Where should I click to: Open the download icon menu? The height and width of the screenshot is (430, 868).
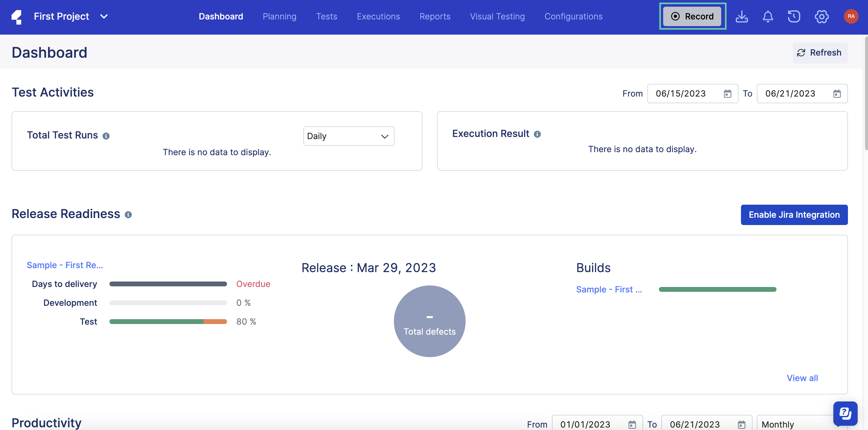pos(742,17)
